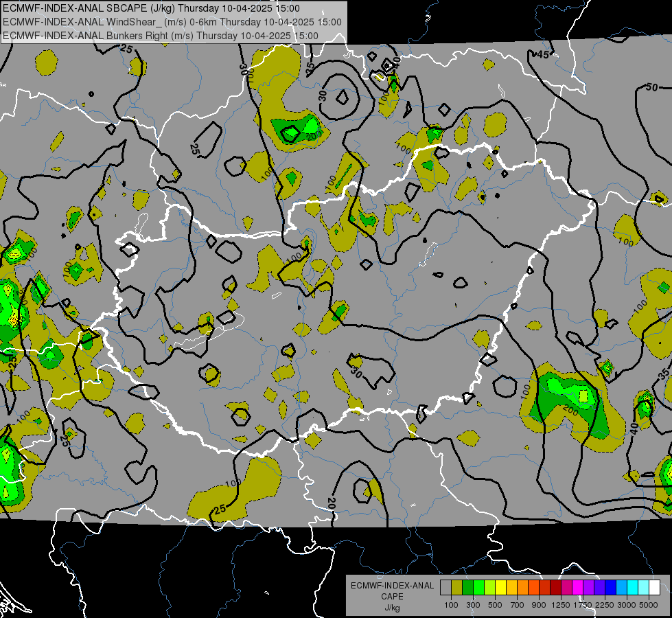Select the WindShear_ (m/s) 0-6km title line
Image resolution: width=672 pixels, height=618 pixels.
172,22
